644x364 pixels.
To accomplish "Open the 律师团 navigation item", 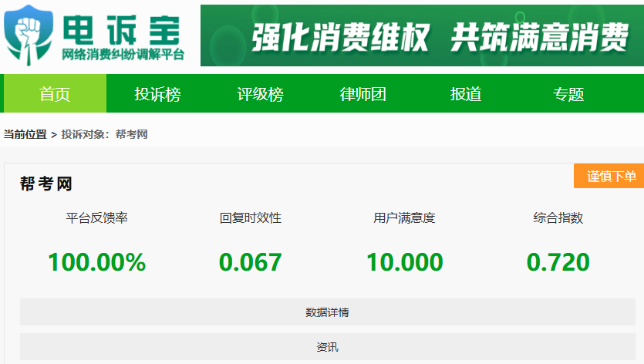I will click(x=363, y=94).
